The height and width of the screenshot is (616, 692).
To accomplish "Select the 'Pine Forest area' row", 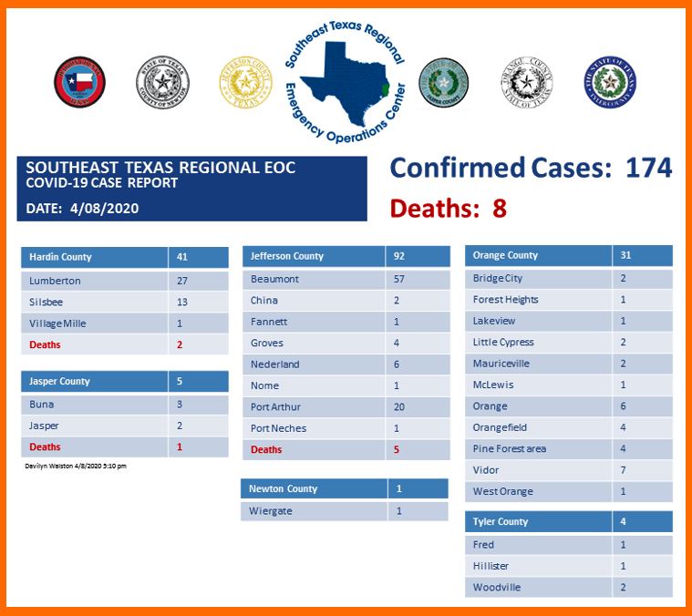I will (569, 449).
